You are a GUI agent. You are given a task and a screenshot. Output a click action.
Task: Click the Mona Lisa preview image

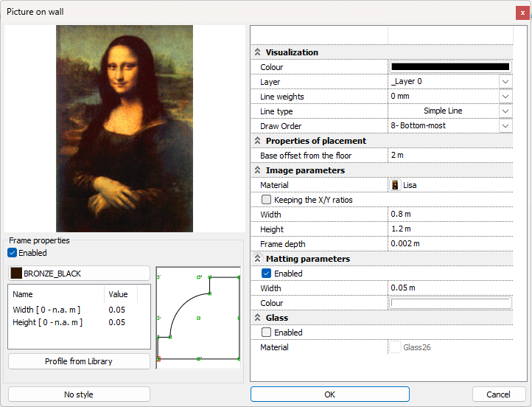pos(125,129)
